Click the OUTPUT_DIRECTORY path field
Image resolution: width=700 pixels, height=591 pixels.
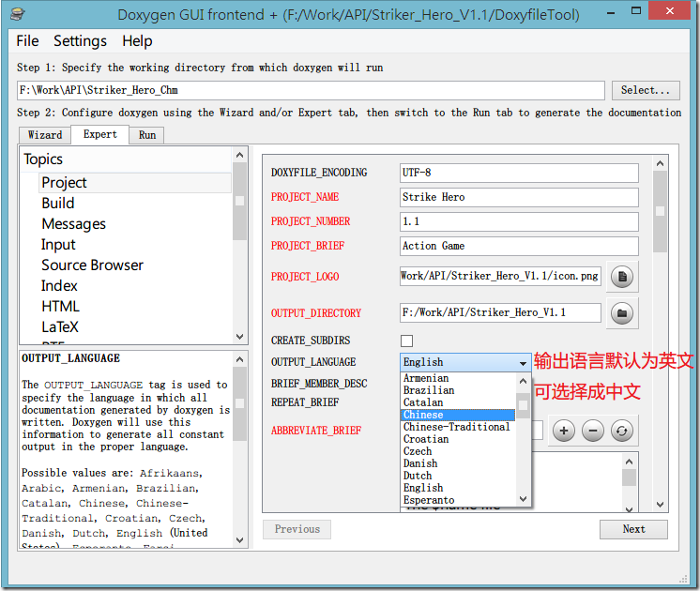[x=500, y=313]
